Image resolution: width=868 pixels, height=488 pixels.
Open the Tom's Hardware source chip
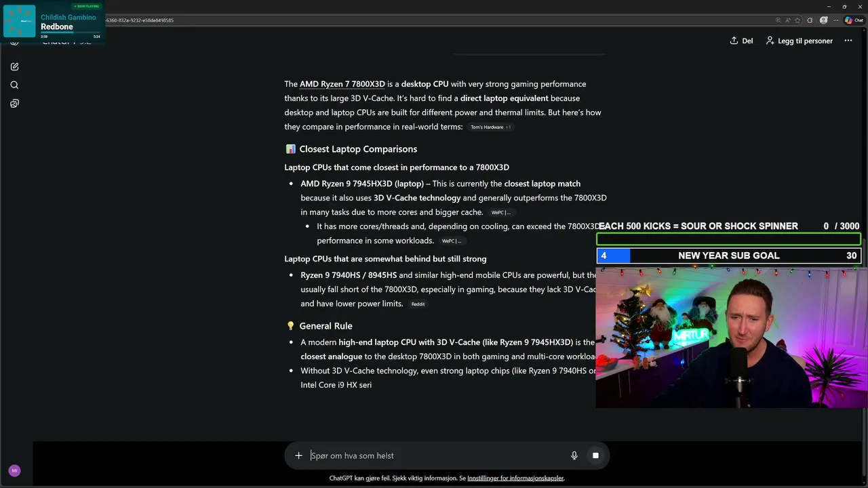coord(490,127)
